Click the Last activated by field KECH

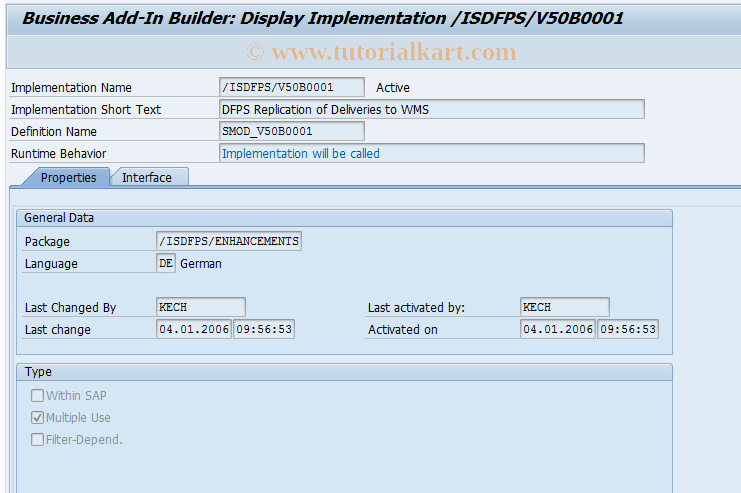[x=565, y=307]
